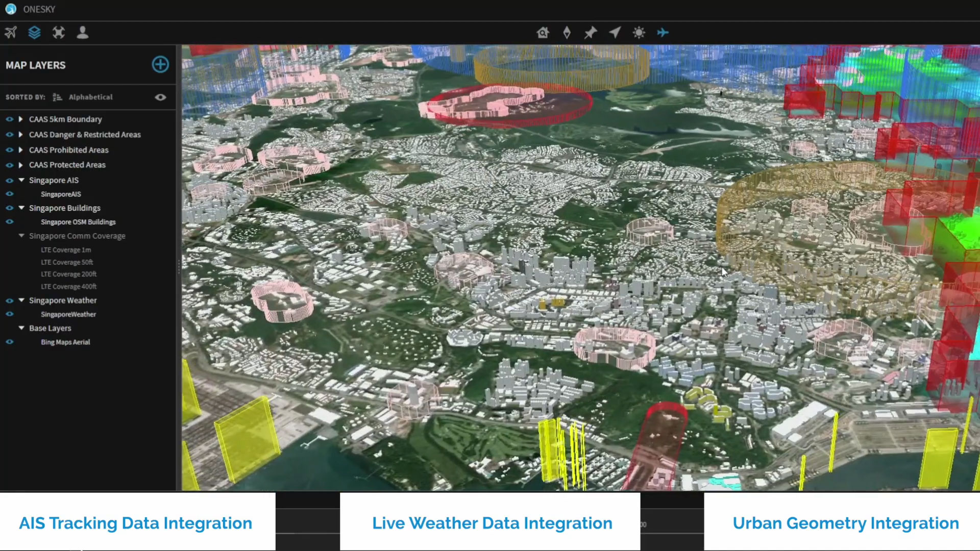The width and height of the screenshot is (980, 551).
Task: Open the user profile icon
Action: (83, 33)
